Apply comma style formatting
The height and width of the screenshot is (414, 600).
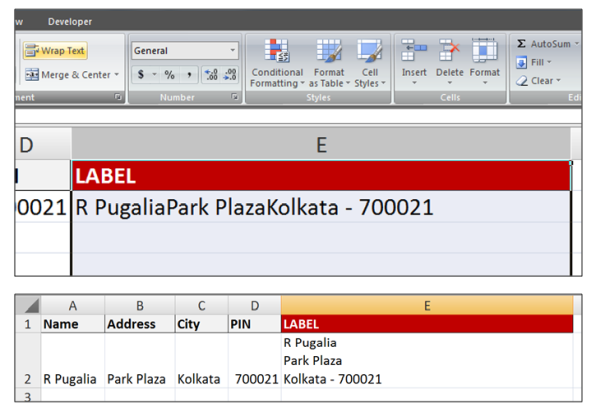click(188, 75)
